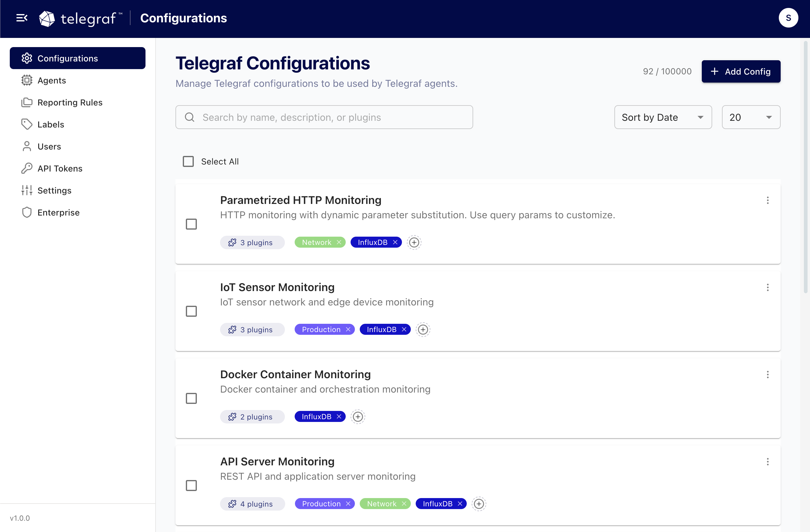Open Configurations in the sidebar

pyautogui.click(x=78, y=58)
